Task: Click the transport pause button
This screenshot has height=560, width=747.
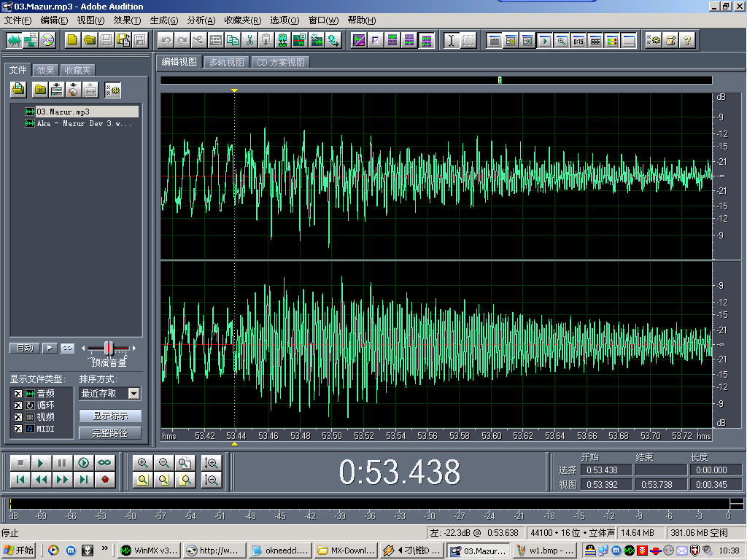Action: pos(62,463)
